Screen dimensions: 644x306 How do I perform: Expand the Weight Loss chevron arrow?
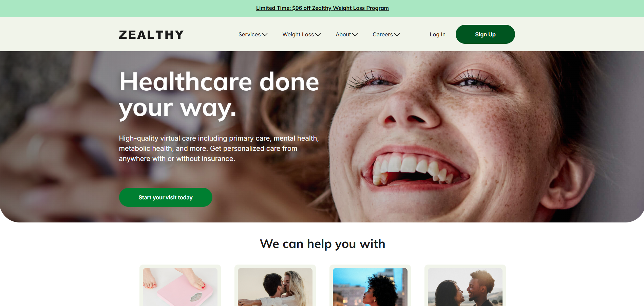tap(318, 35)
